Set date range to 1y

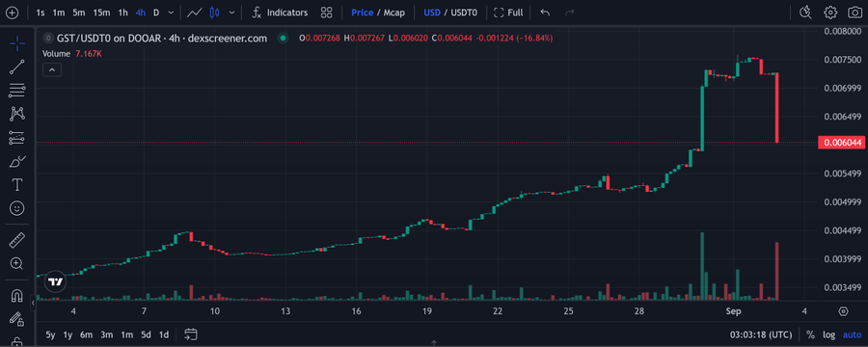click(68, 334)
